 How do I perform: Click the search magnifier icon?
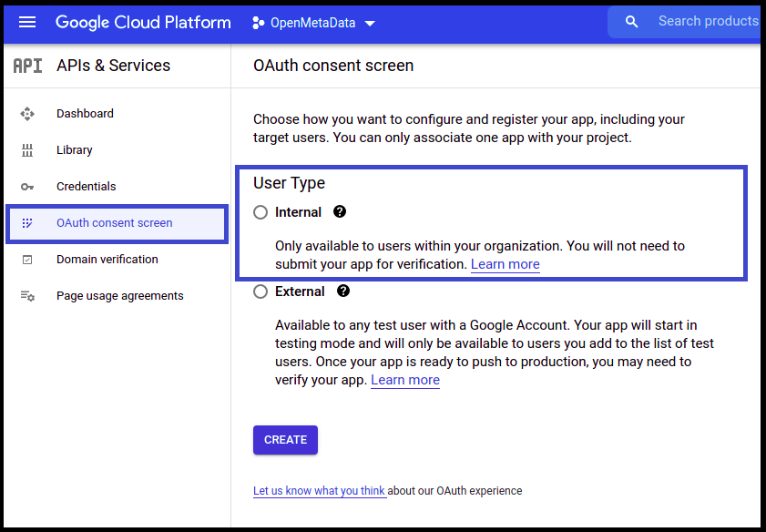coord(632,22)
